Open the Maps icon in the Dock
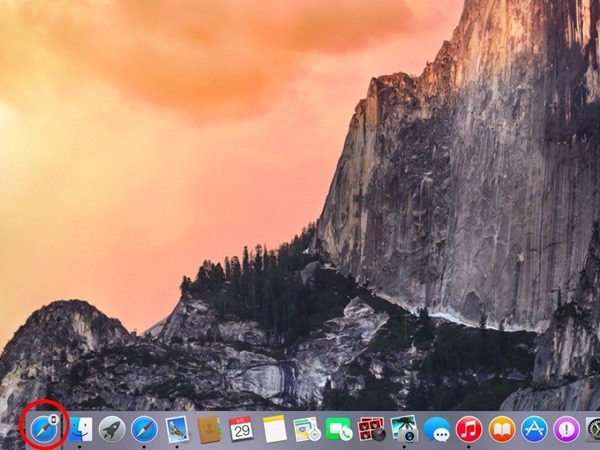The width and height of the screenshot is (600, 450). (307, 429)
